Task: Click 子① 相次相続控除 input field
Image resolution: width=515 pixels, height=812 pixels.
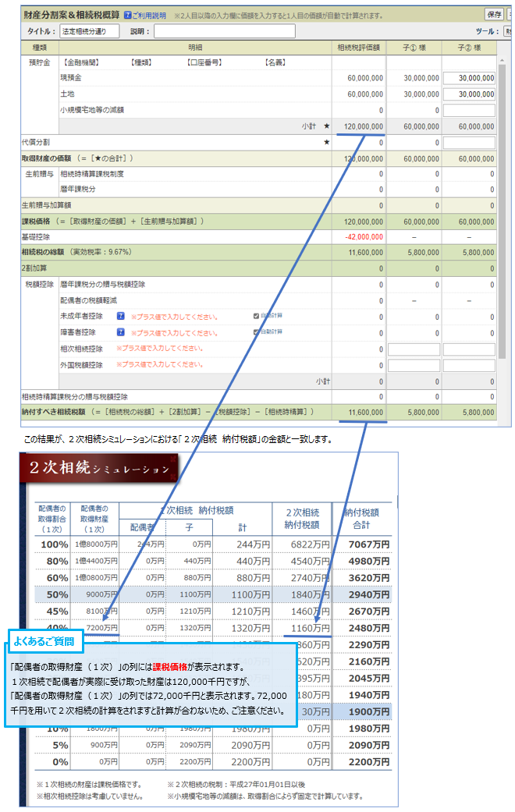Action: point(414,349)
